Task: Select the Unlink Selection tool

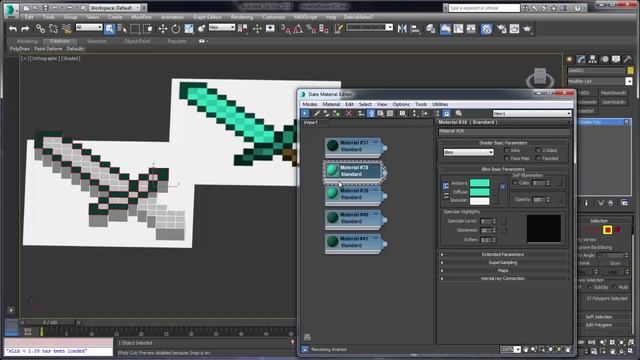Action: (53, 29)
